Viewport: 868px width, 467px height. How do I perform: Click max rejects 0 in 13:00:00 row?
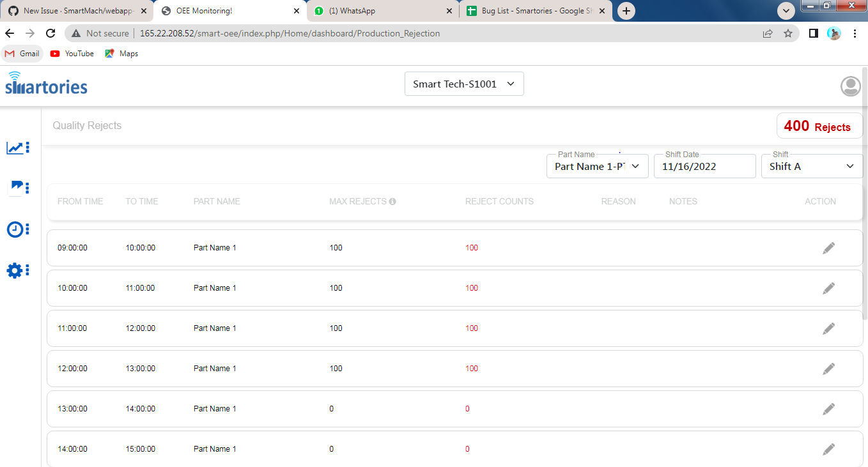click(x=331, y=409)
